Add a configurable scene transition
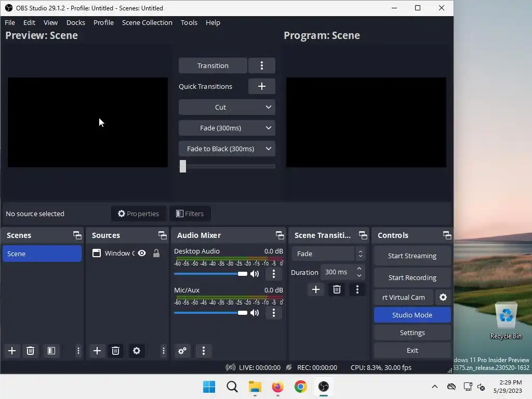 (x=316, y=289)
